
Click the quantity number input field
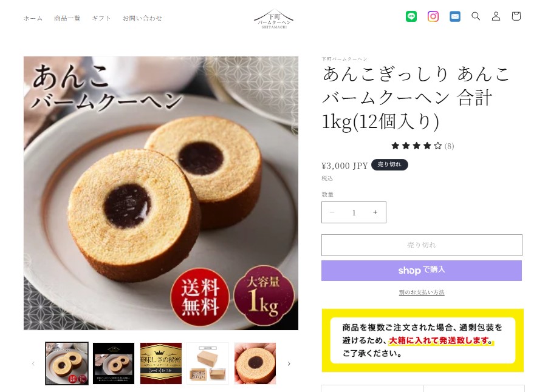click(x=354, y=212)
